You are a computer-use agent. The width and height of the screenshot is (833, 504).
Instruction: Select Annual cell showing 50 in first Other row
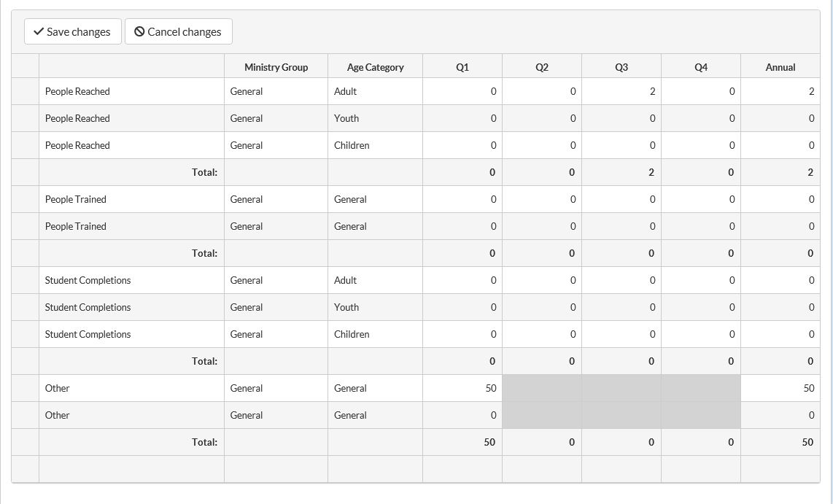pos(780,388)
